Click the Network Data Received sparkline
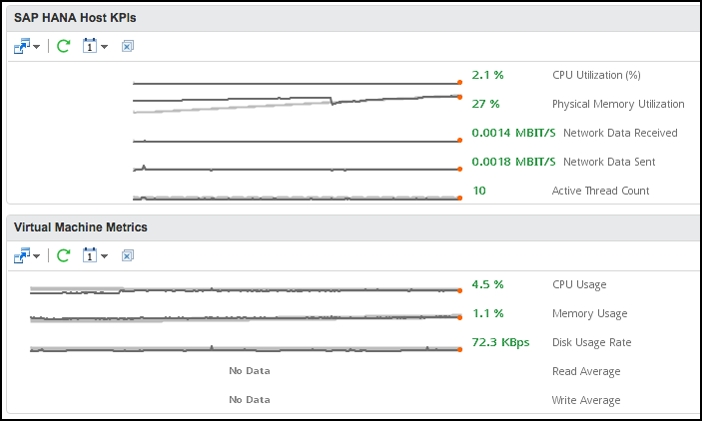The width and height of the screenshot is (702, 421). point(297,141)
